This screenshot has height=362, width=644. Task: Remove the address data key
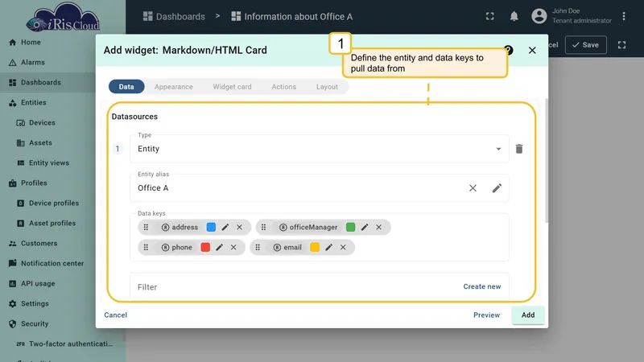(x=239, y=227)
